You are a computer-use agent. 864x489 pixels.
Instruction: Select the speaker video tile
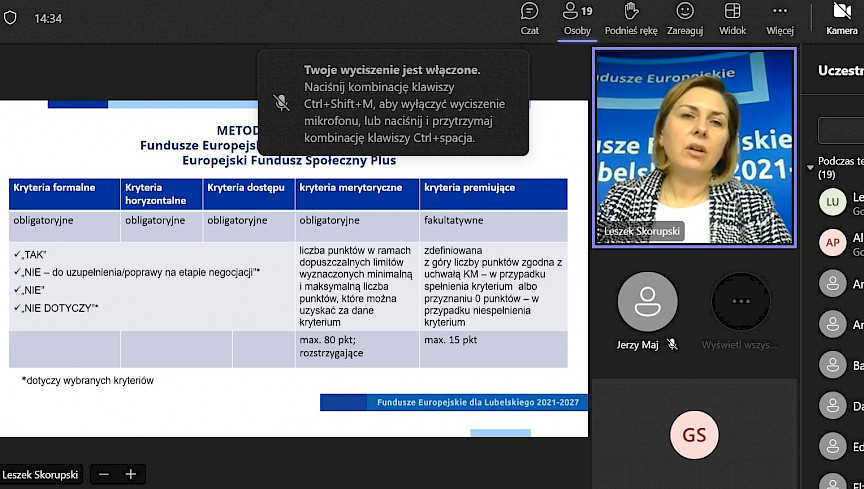click(x=694, y=147)
